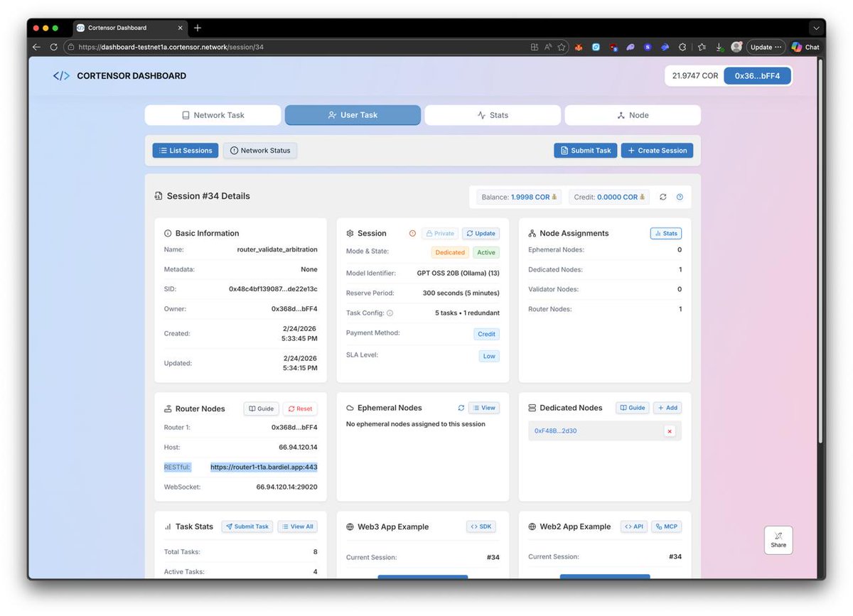
Task: Click the browser Update button
Action: pos(766,47)
